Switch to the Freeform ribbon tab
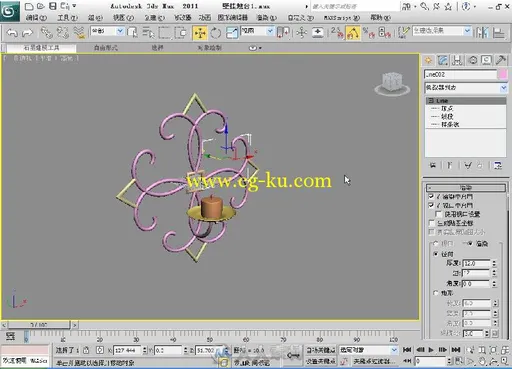Image resolution: width=512 pixels, height=369 pixels. 106,48
